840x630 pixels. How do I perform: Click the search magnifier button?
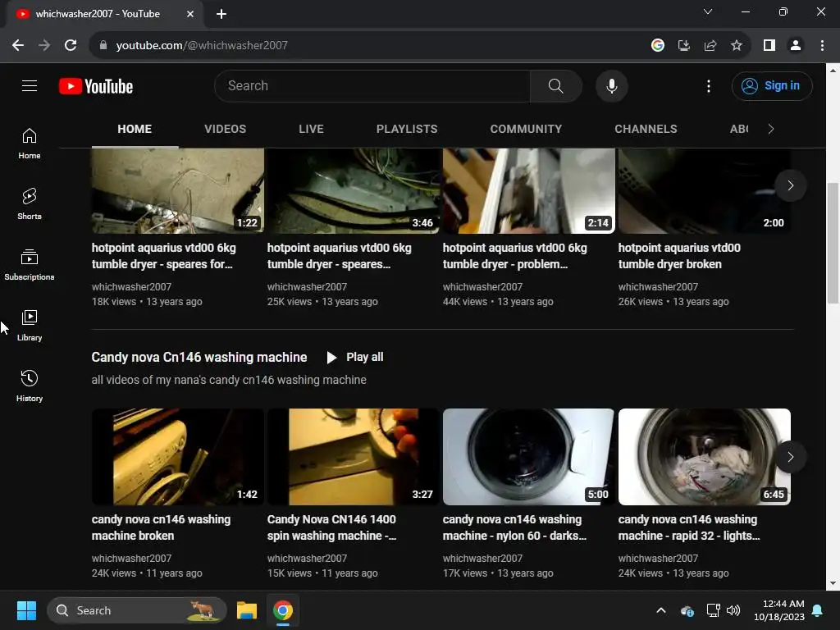point(555,85)
